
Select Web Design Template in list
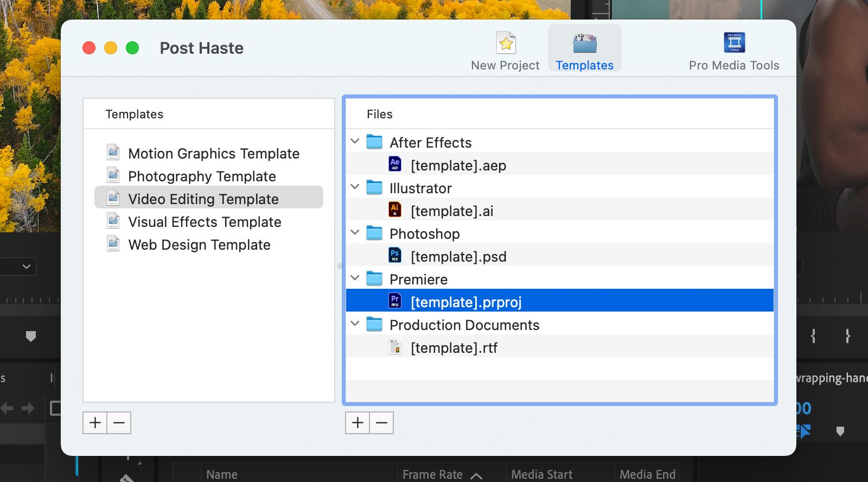pos(199,245)
